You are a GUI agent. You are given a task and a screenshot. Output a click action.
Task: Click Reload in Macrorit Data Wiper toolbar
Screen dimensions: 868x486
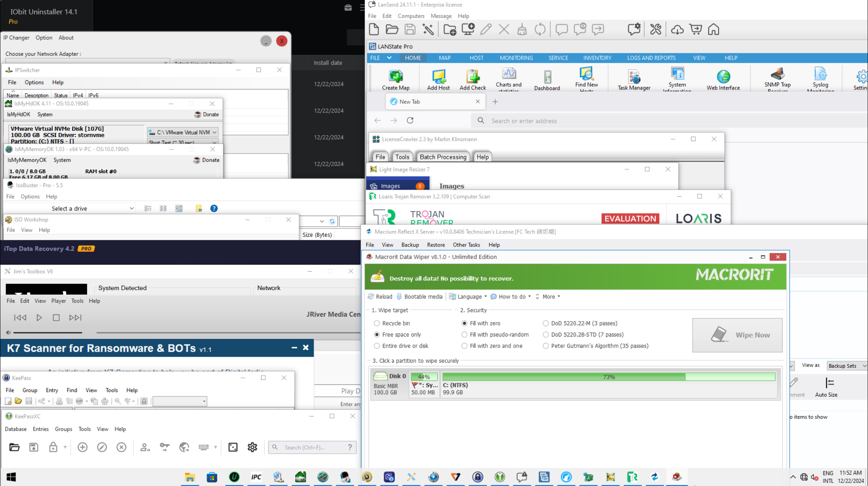380,297
